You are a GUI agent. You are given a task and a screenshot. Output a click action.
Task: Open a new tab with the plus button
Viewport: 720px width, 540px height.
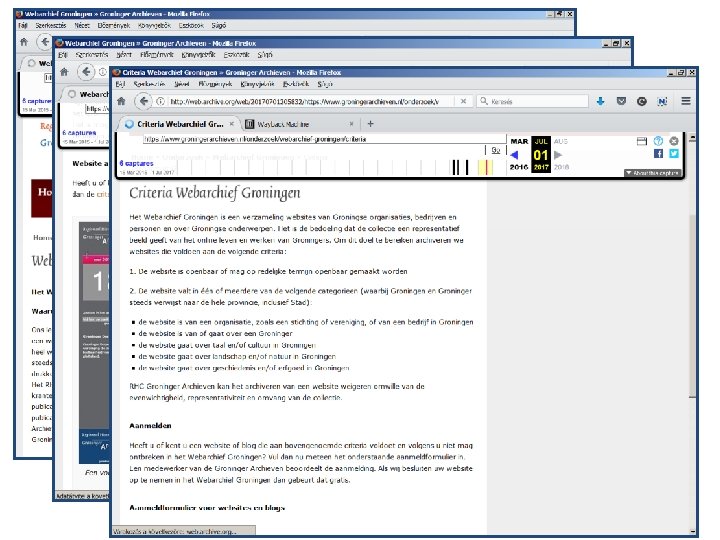tap(370, 124)
